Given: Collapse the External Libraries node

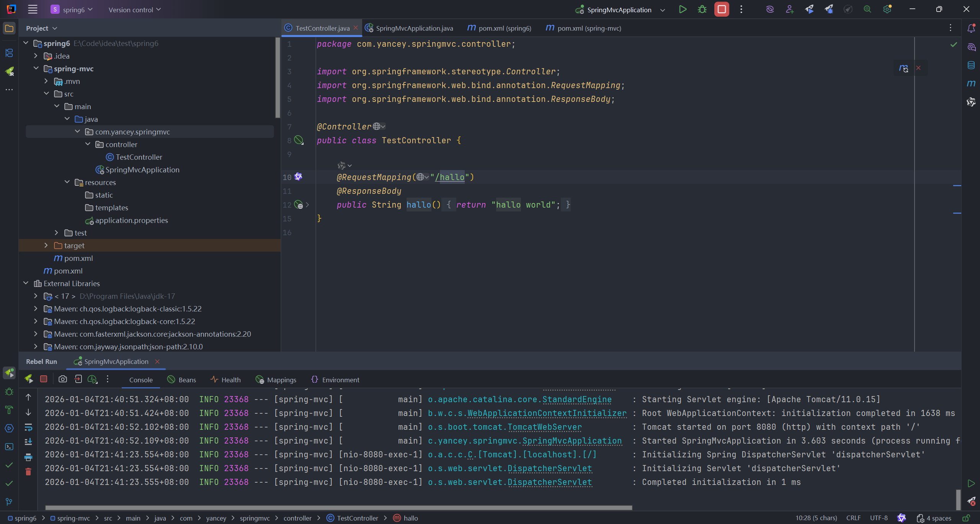Looking at the screenshot, I should tap(26, 283).
